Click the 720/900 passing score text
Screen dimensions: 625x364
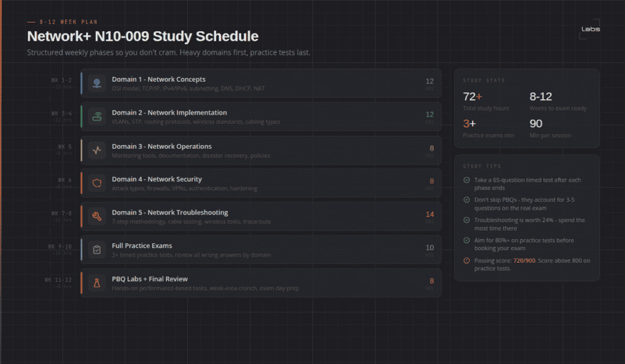point(524,260)
